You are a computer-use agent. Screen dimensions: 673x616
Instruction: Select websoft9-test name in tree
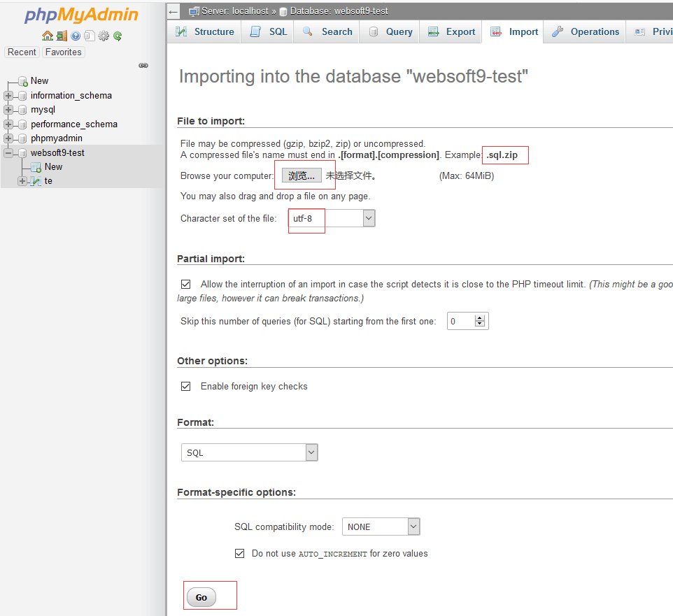coord(57,152)
